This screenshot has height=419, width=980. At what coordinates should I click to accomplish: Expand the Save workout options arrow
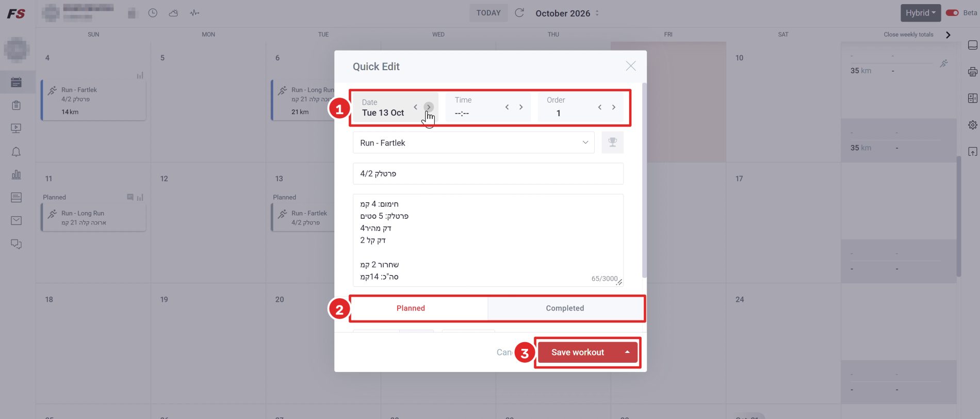click(x=627, y=352)
